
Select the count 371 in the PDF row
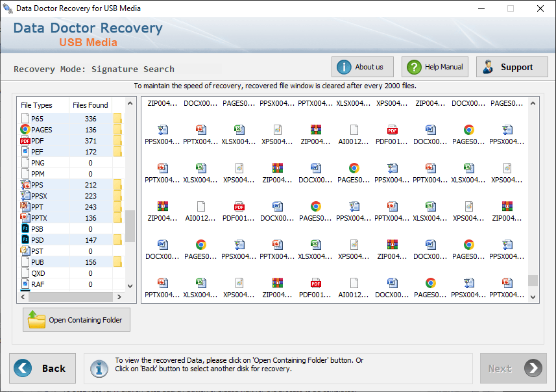pos(91,141)
